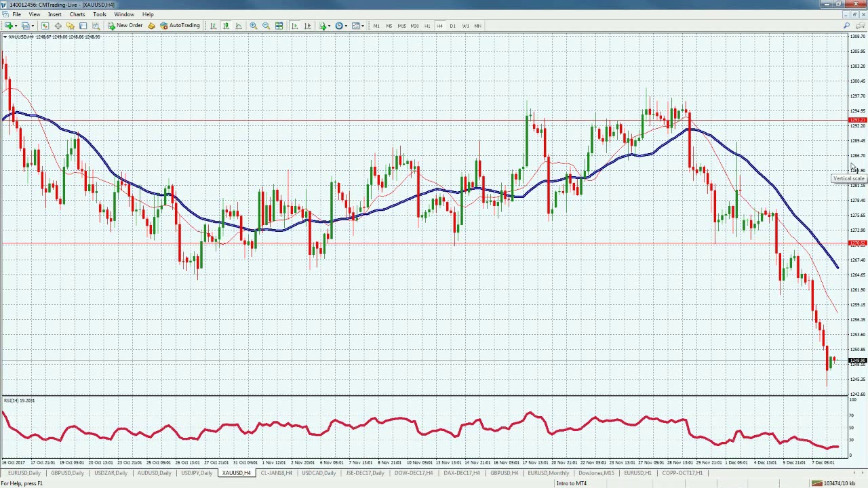868x488 pixels.
Task: Switch to the DOW-DEC17,H4 chart tab
Action: point(413,473)
